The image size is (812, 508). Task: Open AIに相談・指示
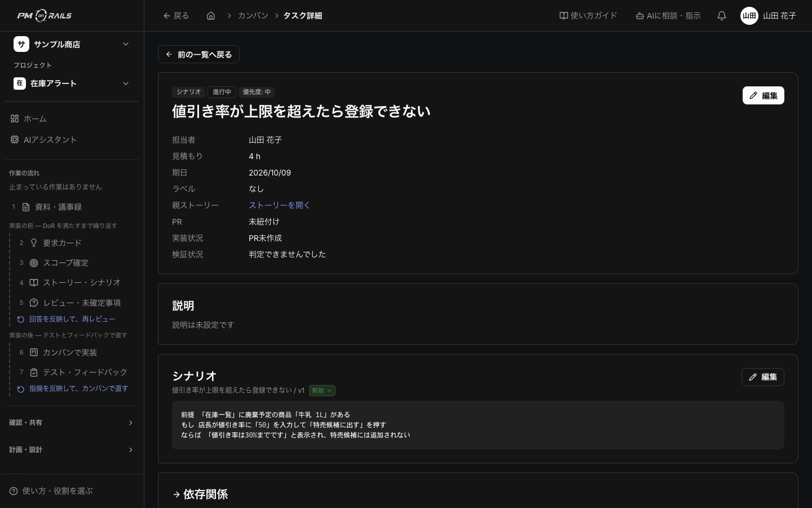[x=668, y=16]
